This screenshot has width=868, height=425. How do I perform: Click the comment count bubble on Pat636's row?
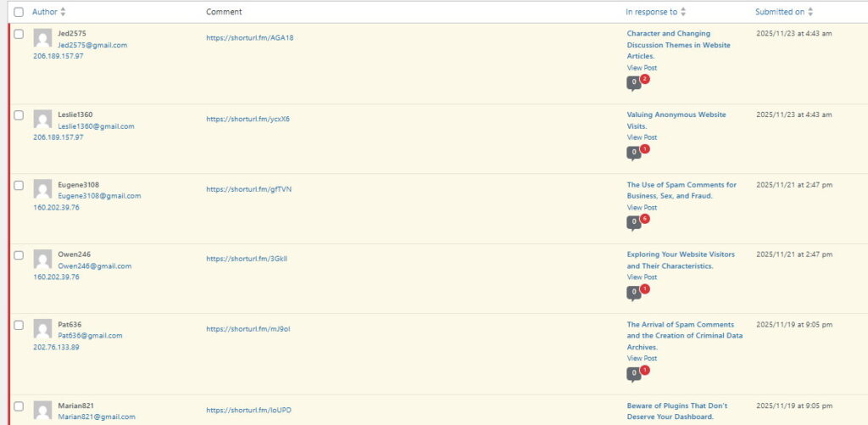click(x=633, y=373)
